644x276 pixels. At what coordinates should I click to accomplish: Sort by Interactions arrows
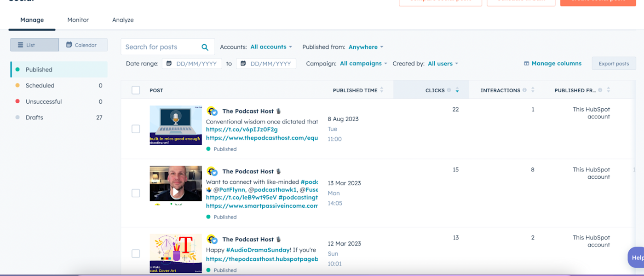point(533,90)
